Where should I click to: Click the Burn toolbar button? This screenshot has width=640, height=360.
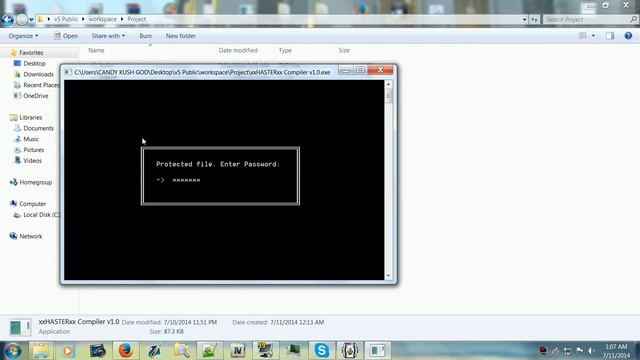[x=145, y=36]
